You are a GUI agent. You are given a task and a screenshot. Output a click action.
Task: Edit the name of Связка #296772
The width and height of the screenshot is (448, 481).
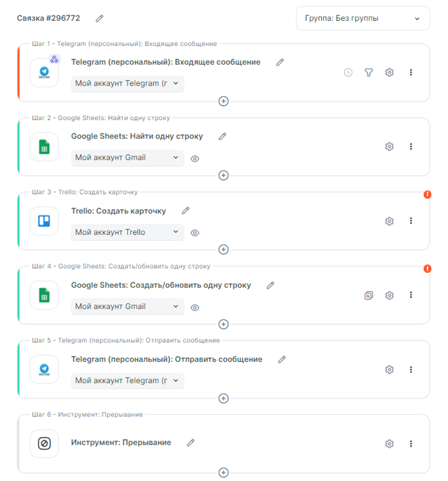point(100,18)
